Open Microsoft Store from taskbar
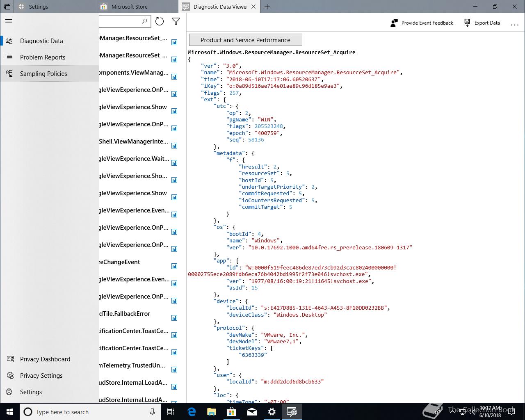 click(x=232, y=412)
